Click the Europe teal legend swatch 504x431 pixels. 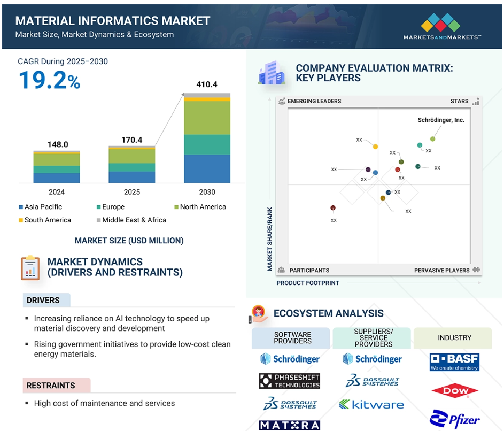(x=99, y=207)
